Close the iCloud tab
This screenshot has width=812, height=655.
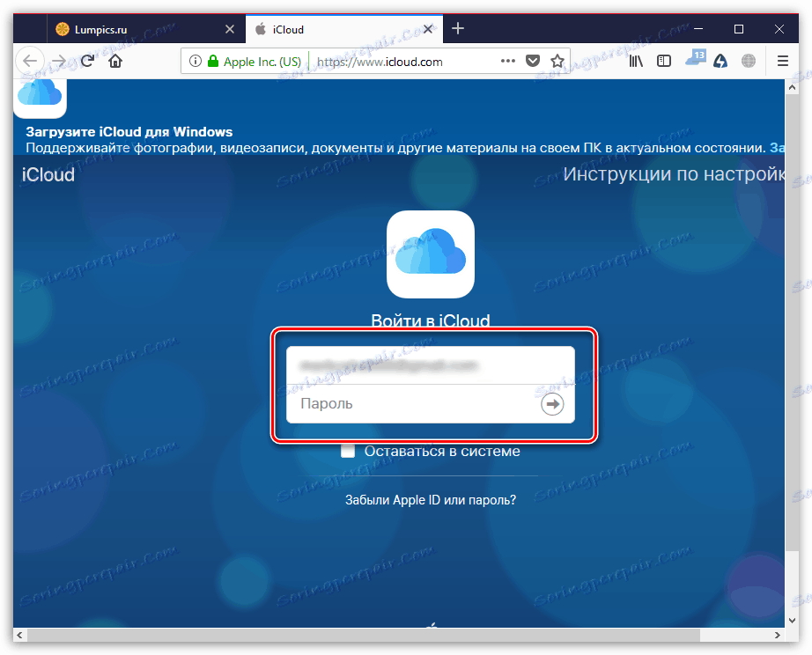click(428, 30)
